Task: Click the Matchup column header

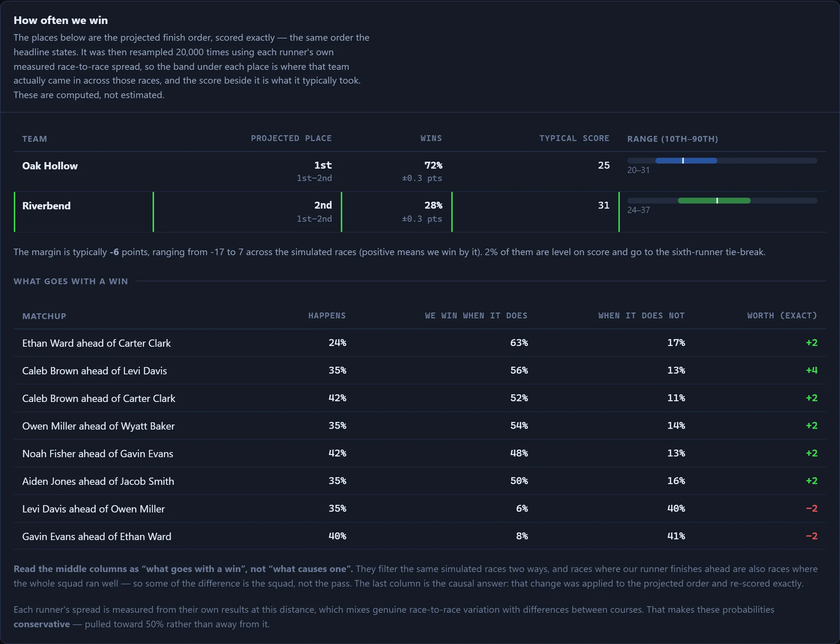Action: [x=44, y=316]
